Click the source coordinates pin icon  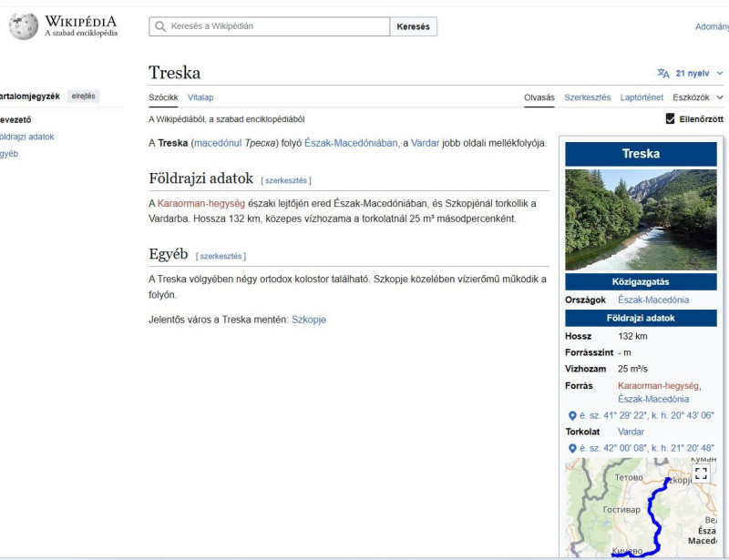pos(573,416)
